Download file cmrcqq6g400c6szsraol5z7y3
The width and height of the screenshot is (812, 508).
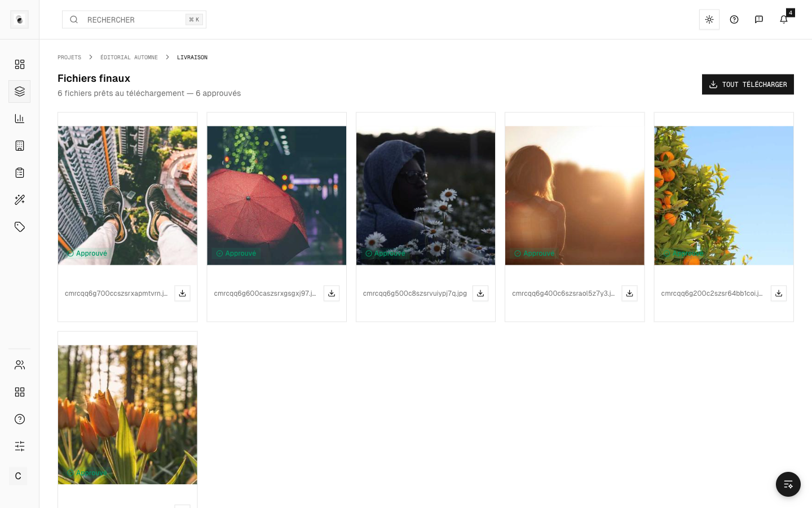tap(629, 294)
